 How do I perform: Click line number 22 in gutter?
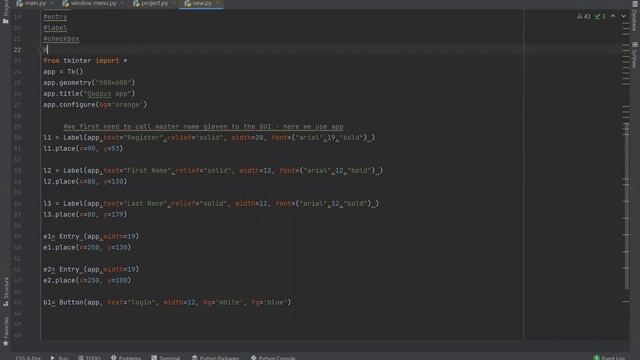[17, 50]
